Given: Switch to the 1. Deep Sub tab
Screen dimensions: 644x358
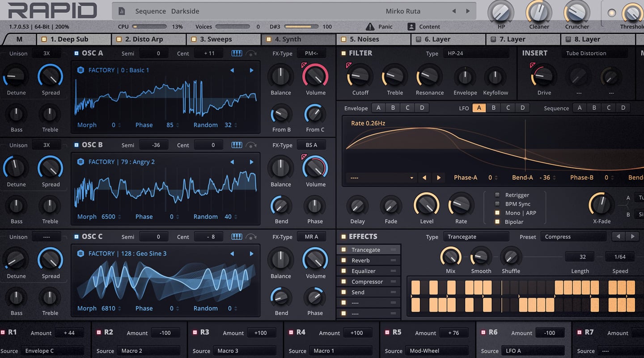Looking at the screenshot, I should pos(74,39).
